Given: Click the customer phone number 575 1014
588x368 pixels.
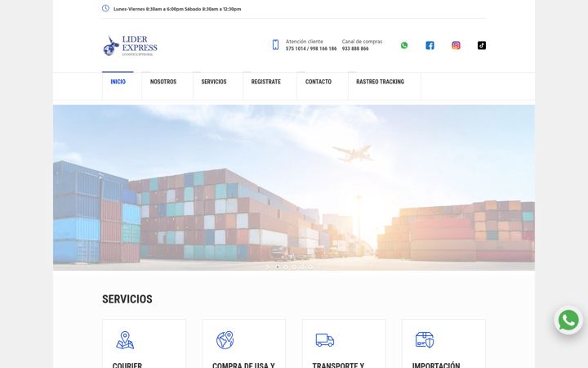Looking at the screenshot, I should 296,49.
